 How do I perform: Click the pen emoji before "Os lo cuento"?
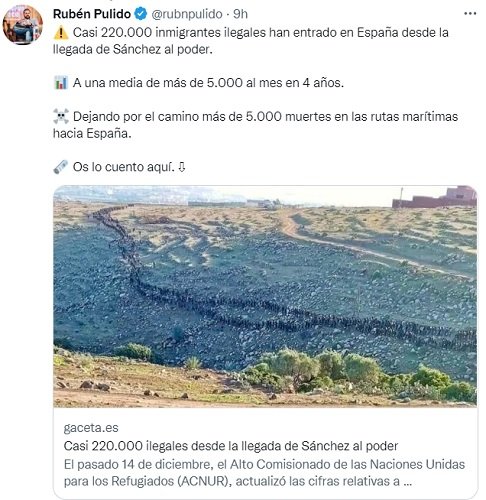click(61, 167)
